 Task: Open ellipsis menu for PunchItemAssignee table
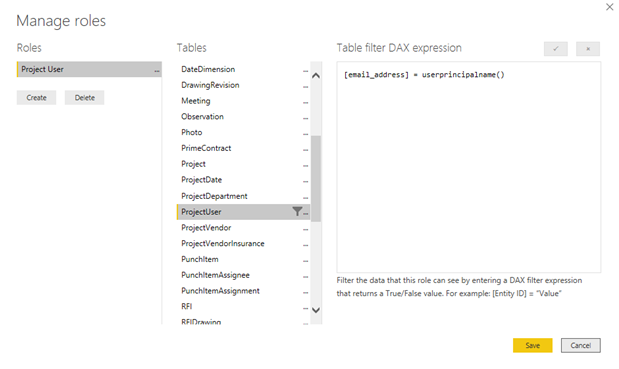(x=305, y=277)
